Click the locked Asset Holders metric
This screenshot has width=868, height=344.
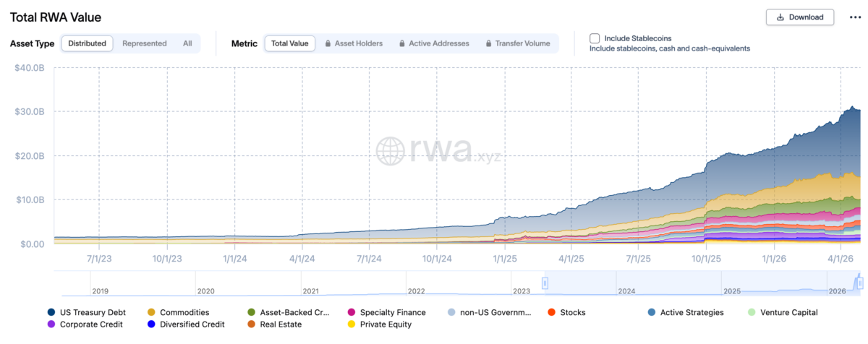(354, 43)
